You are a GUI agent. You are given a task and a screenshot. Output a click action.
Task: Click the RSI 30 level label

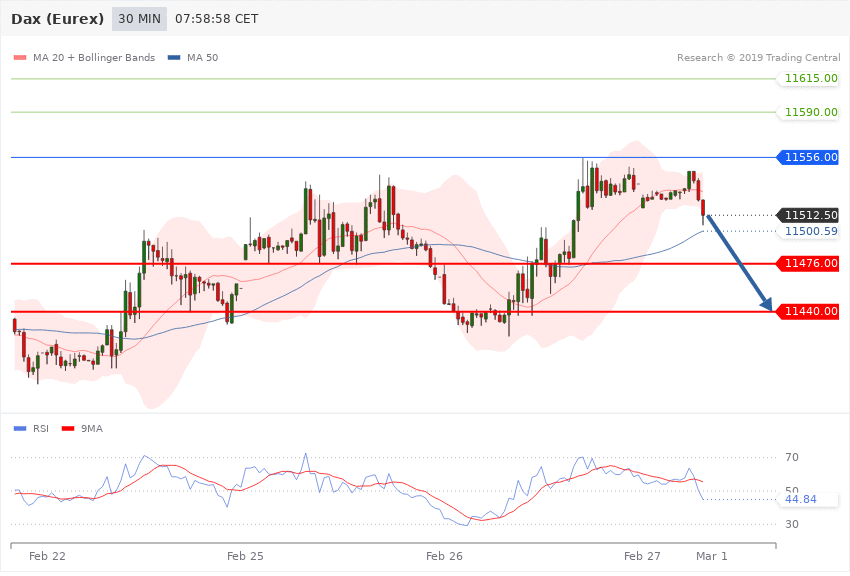point(792,525)
